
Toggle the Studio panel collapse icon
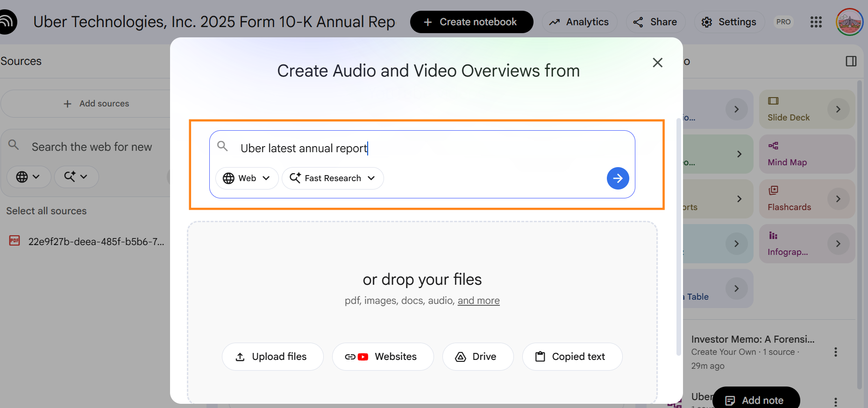[851, 61]
